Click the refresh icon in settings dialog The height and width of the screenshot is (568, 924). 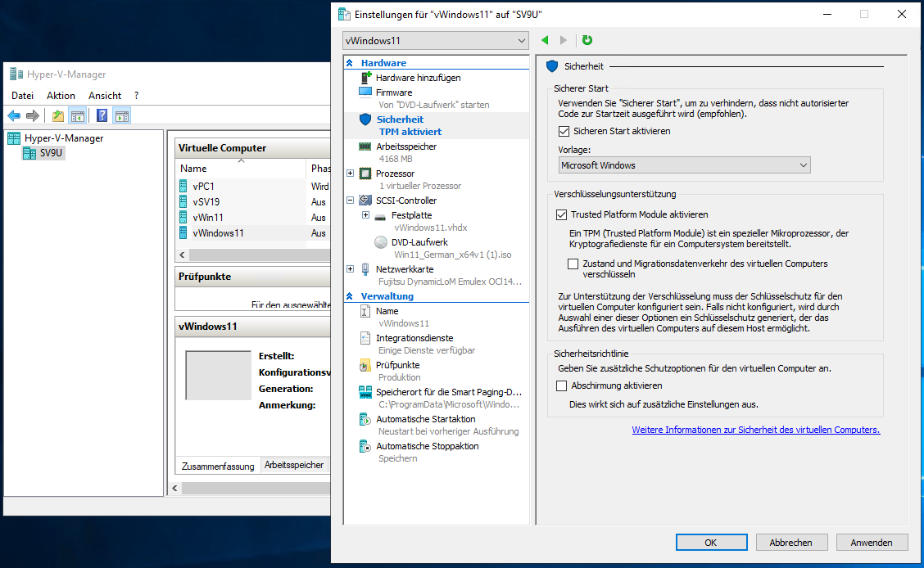point(587,40)
